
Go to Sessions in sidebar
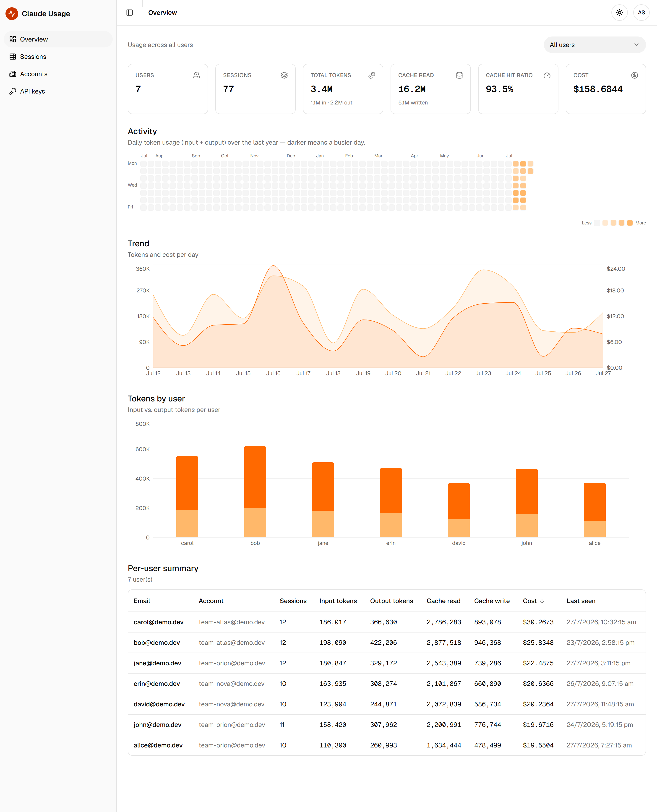(x=58, y=57)
